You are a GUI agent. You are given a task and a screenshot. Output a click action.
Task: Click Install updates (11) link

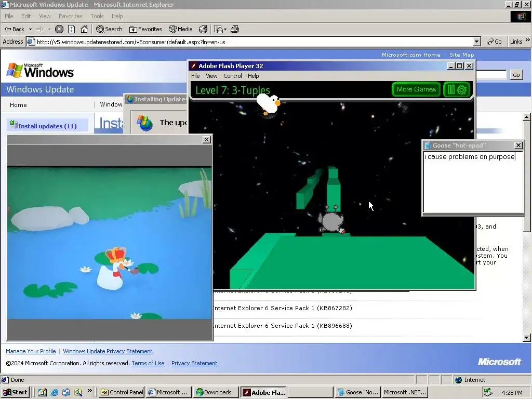[x=47, y=126]
